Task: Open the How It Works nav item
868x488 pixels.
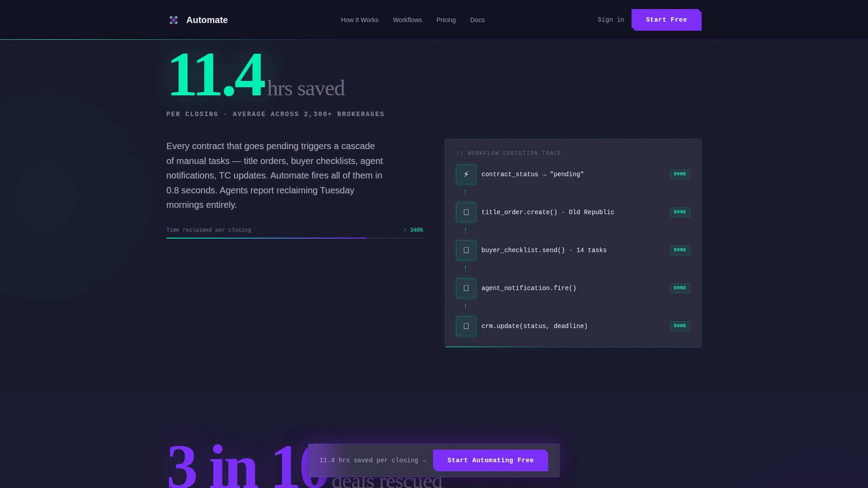Action: (x=359, y=20)
